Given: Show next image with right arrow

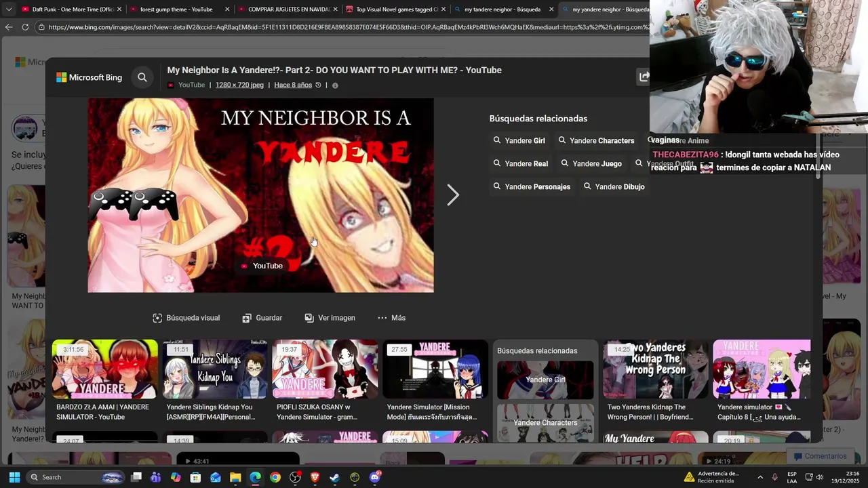Looking at the screenshot, I should (x=453, y=195).
